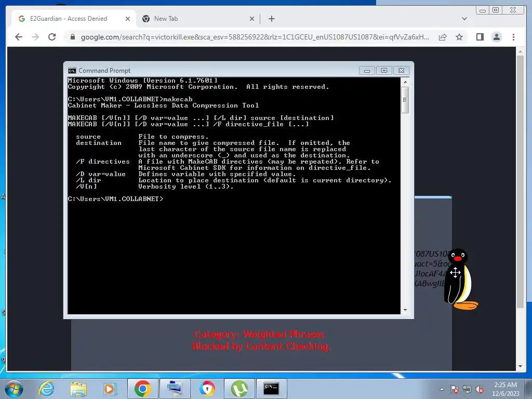Open Windows Media Player from taskbar

pos(110,389)
